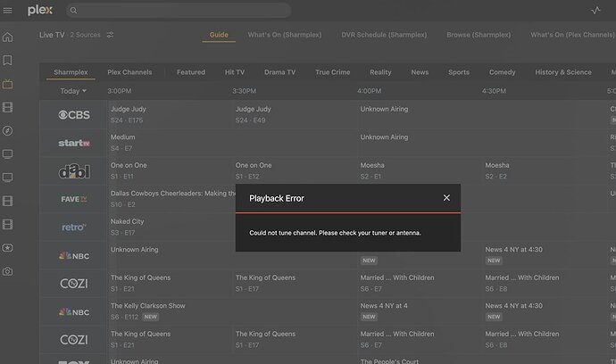
Task: Open Moesha S2 E2 listing
Action: pos(544,170)
